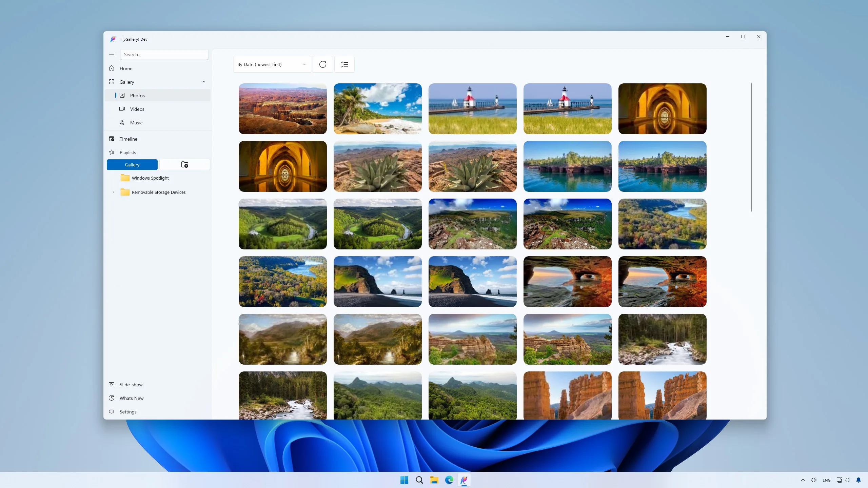
Task: Open Settings label
Action: click(x=128, y=412)
